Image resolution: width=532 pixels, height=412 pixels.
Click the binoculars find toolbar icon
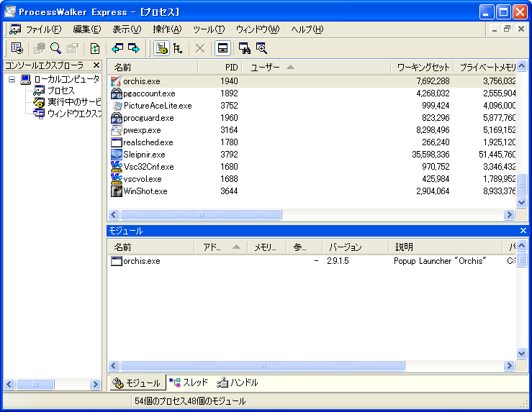(244, 48)
